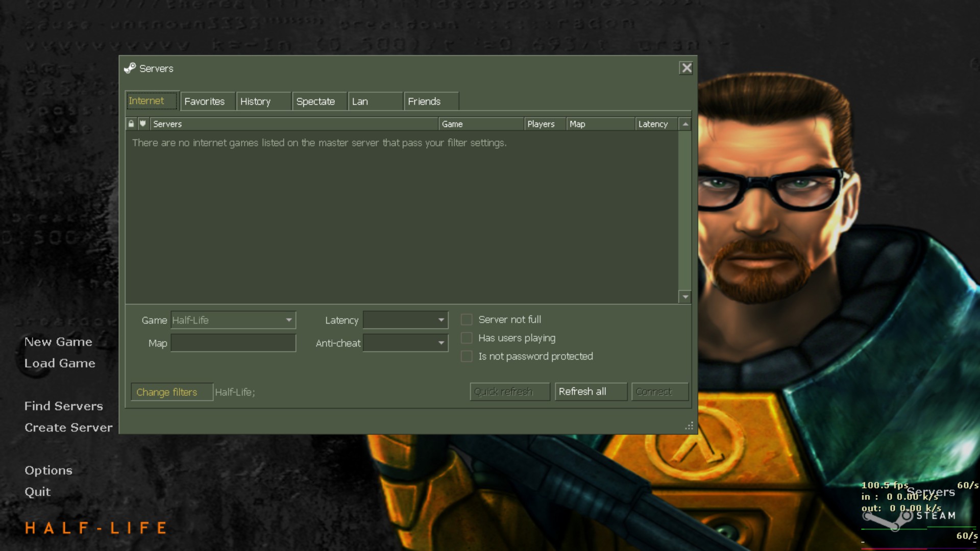The height and width of the screenshot is (551, 980).
Task: Open Load Game from main menu
Action: (x=60, y=363)
